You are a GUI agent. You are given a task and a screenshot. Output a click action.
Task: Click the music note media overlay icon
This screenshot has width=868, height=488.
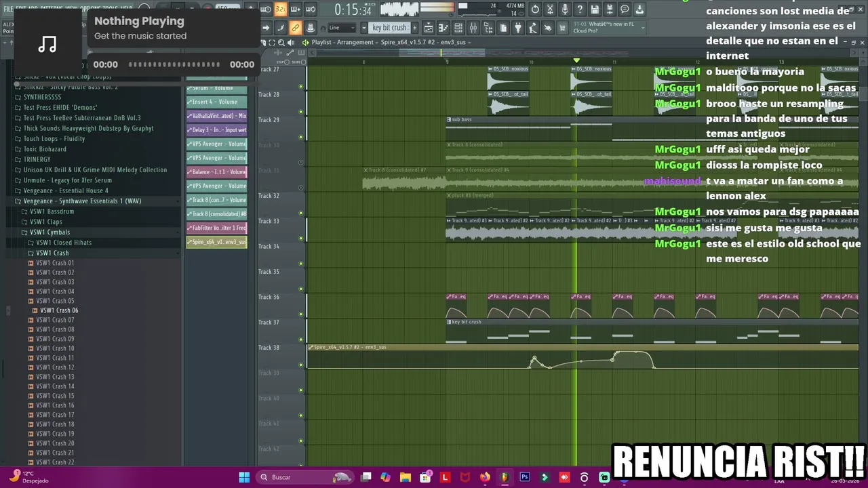point(47,45)
